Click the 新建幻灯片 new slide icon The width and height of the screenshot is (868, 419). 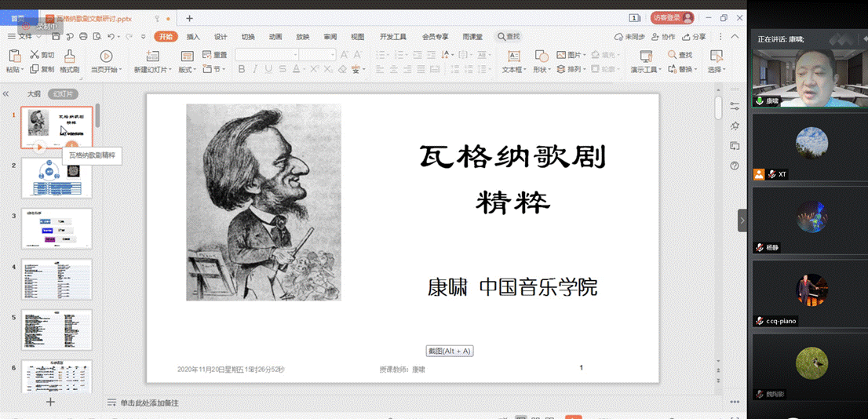point(152,56)
